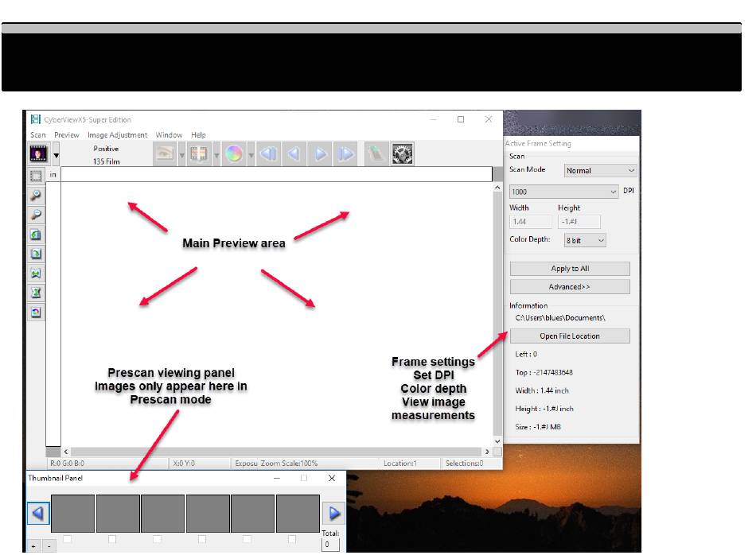
Task: Click the Open File Location button
Action: coord(570,336)
